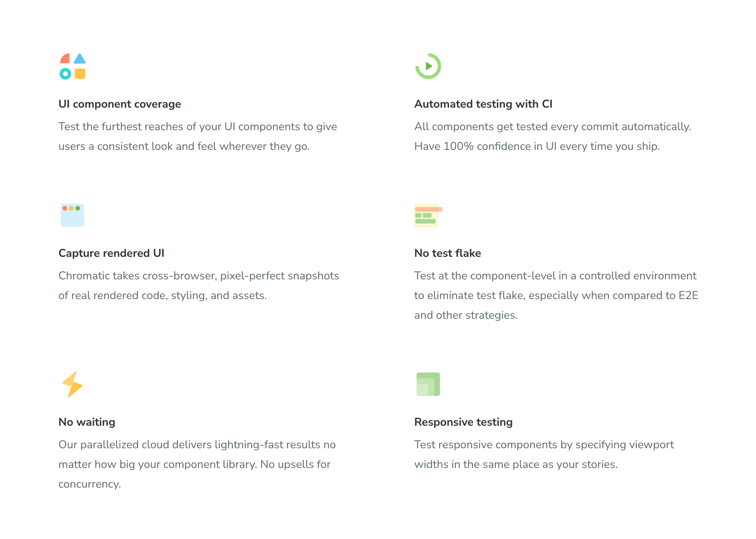
Task: Click the teal ring in the shapes icon
Action: pos(65,74)
